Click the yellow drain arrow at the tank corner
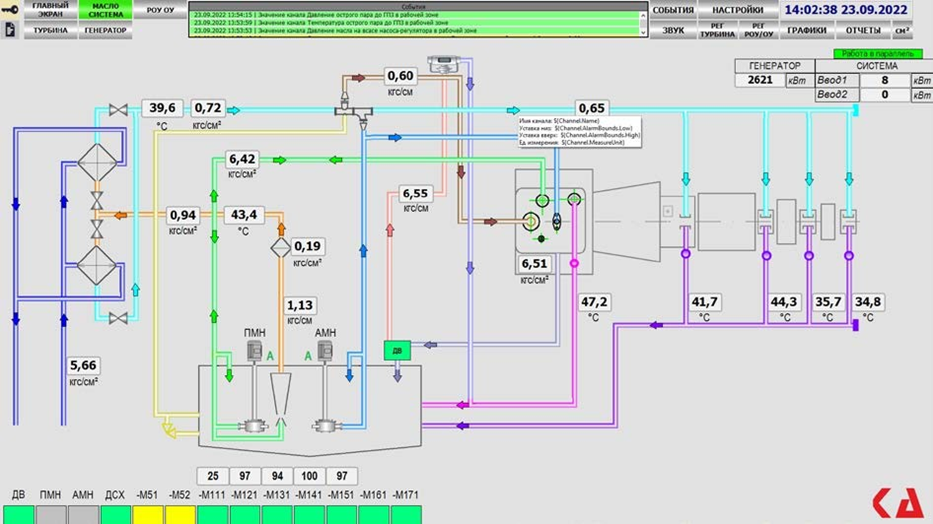 click(x=170, y=429)
